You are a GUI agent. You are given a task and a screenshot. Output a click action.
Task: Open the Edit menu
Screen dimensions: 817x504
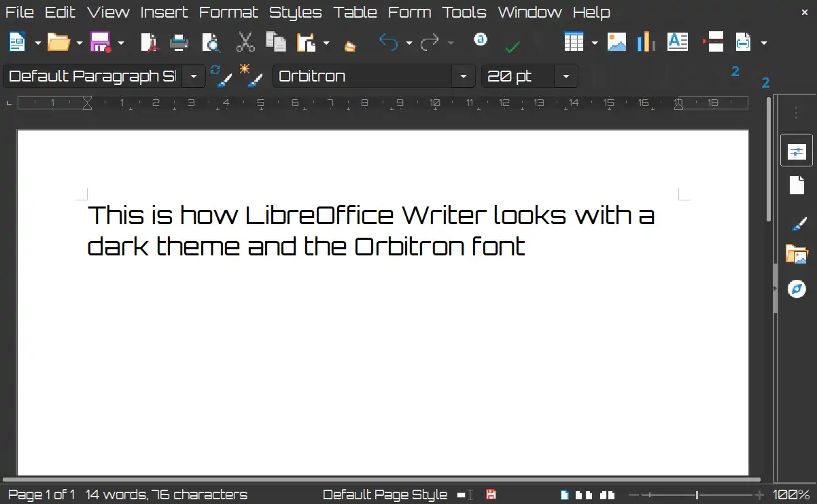point(60,12)
